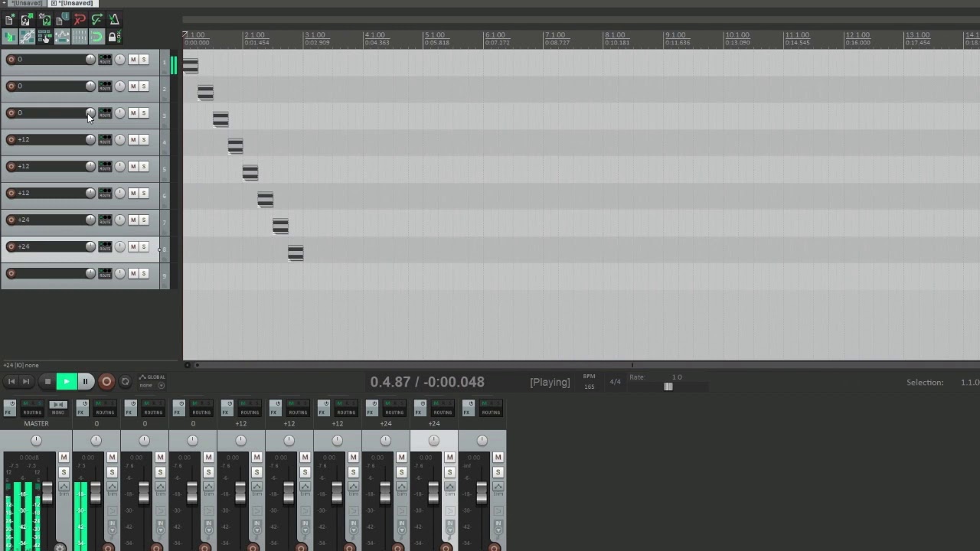Solo track 2 in track panel
The image size is (980, 551).
click(143, 86)
